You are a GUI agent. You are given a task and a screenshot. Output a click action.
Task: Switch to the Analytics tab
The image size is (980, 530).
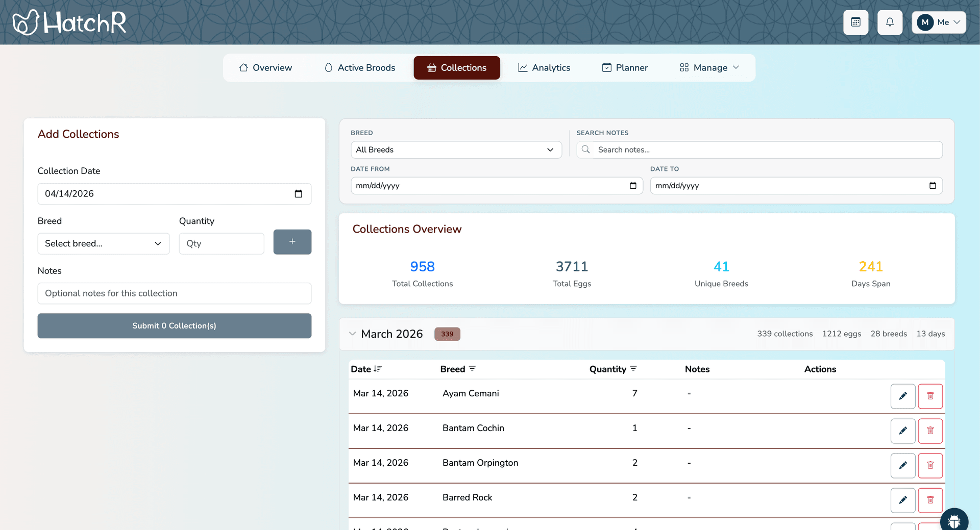click(x=544, y=68)
